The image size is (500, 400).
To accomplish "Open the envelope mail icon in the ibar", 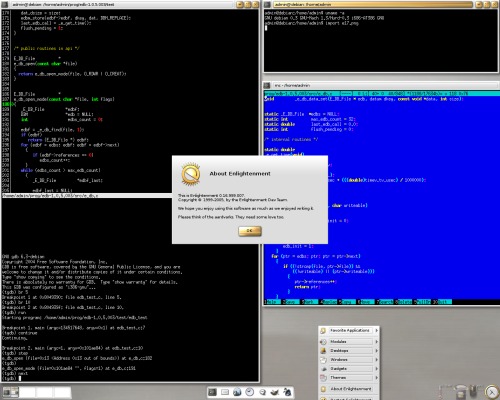I will [x=225, y=392].
